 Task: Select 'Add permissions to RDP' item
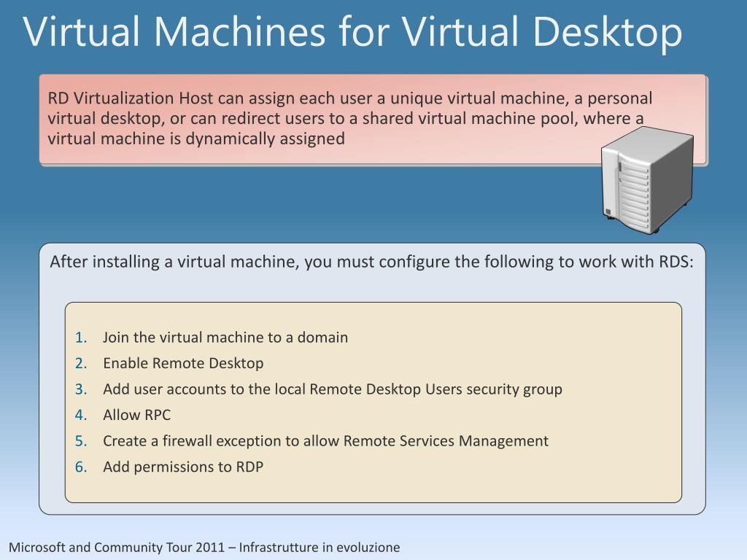click(x=183, y=467)
